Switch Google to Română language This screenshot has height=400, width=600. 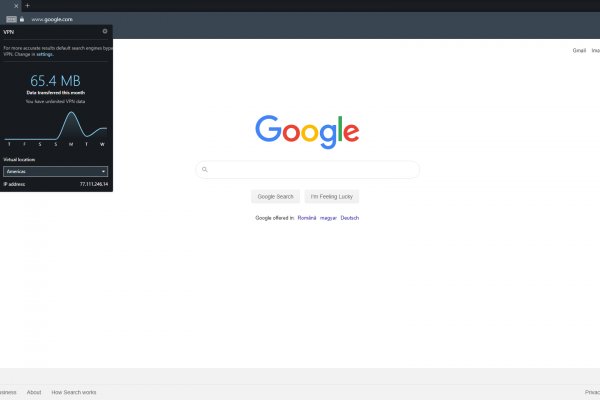pyautogui.click(x=307, y=218)
